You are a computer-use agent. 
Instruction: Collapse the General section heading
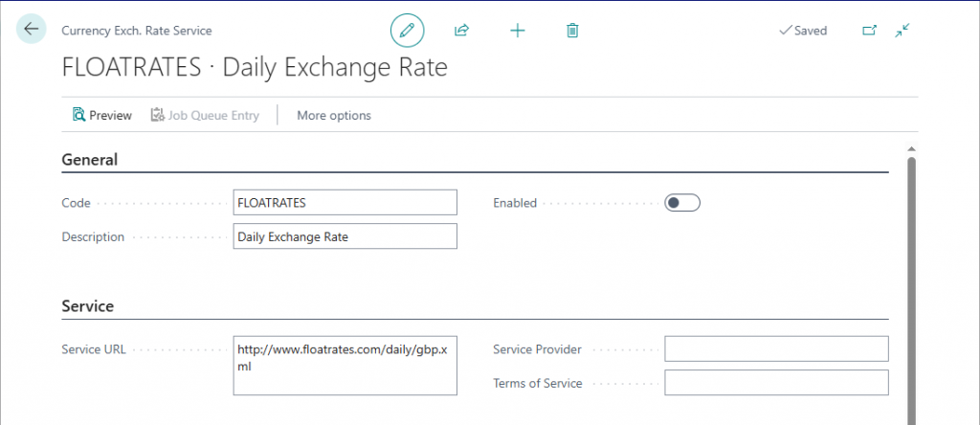tap(90, 160)
